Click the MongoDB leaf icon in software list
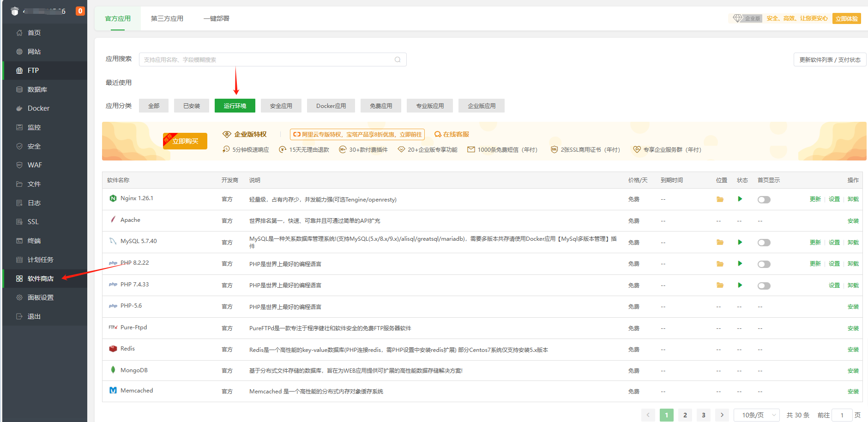 (113, 369)
